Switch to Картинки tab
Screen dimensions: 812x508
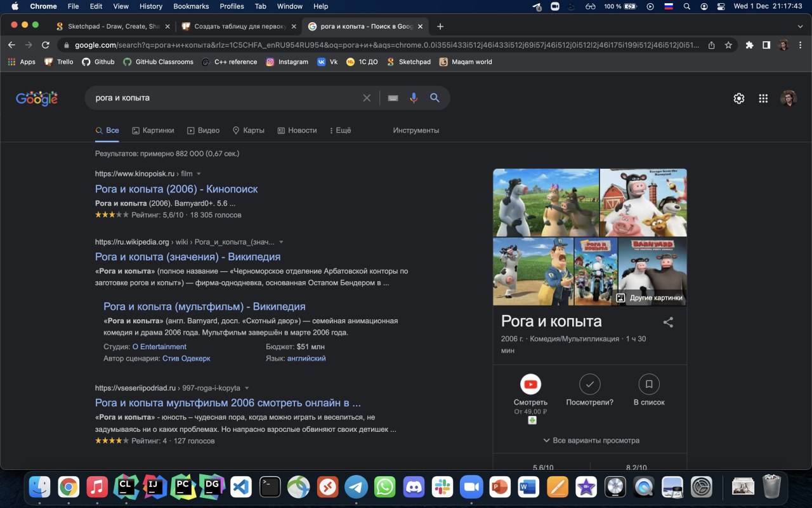click(153, 130)
